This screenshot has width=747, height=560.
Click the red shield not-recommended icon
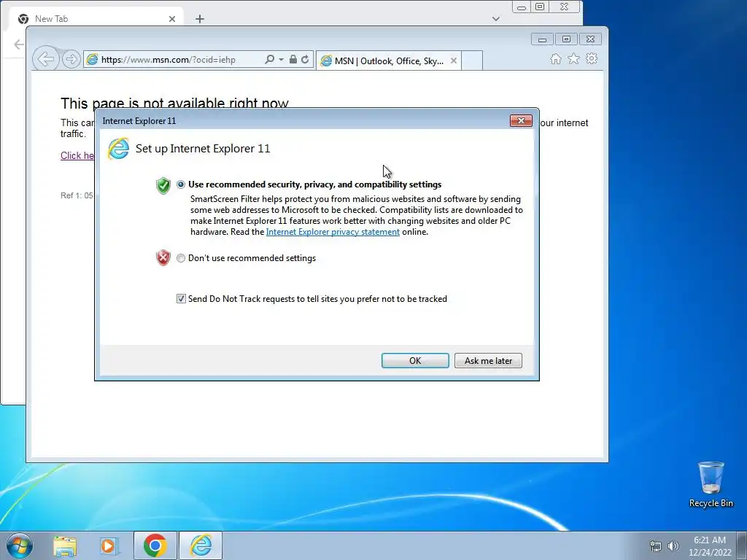coord(163,257)
